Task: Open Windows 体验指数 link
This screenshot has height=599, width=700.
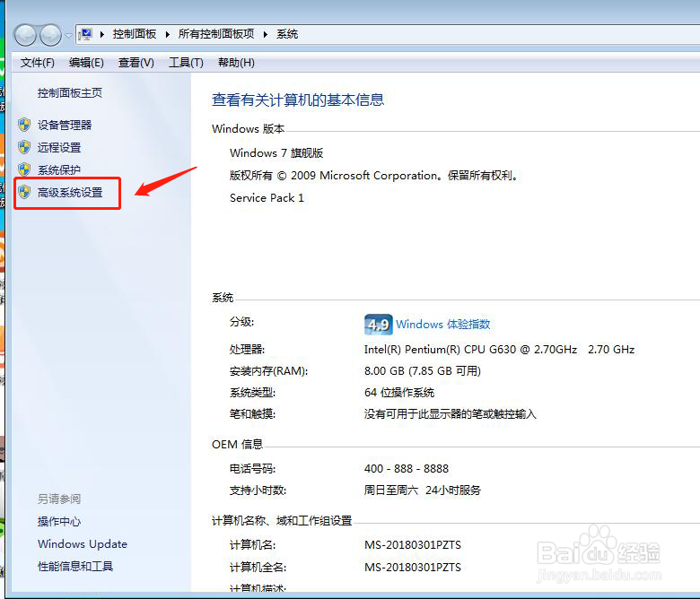Action: pyautogui.click(x=442, y=325)
